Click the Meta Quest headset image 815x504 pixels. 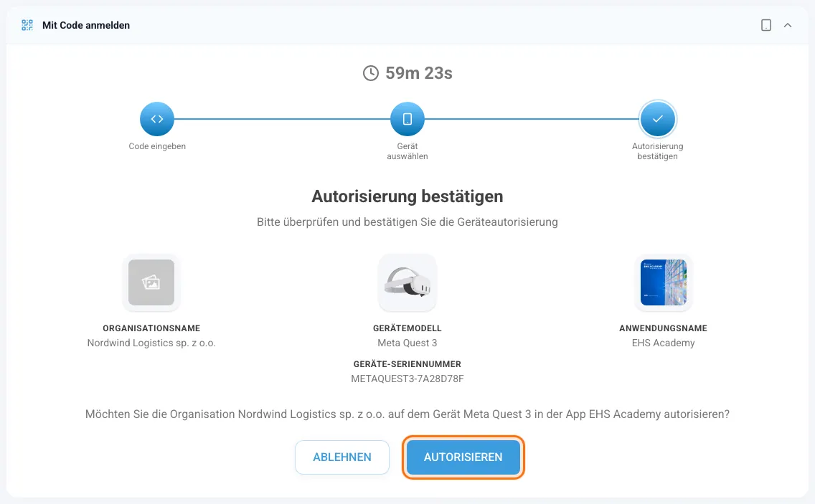click(407, 282)
